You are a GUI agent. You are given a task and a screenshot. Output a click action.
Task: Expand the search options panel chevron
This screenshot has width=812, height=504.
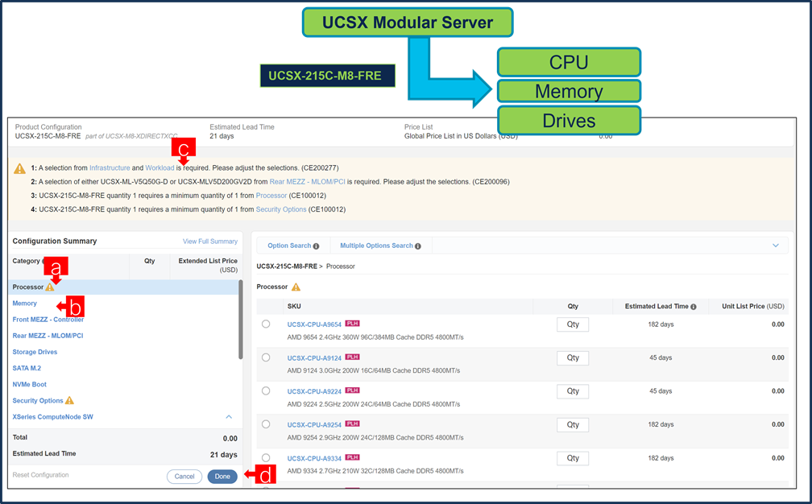775,246
